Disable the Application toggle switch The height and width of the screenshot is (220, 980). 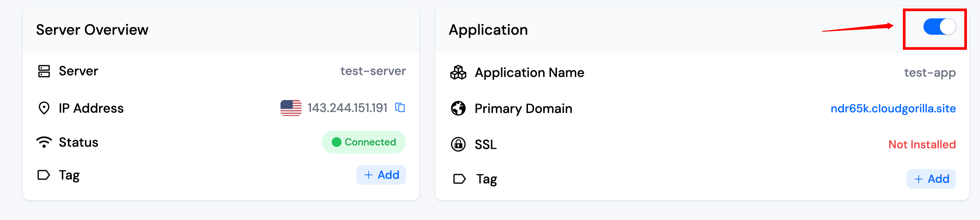coord(939,27)
